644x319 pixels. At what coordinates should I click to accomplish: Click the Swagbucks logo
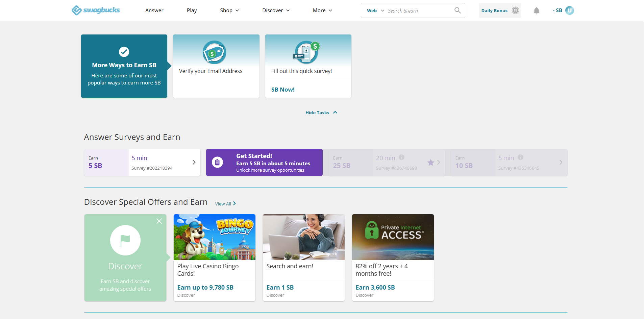click(96, 10)
